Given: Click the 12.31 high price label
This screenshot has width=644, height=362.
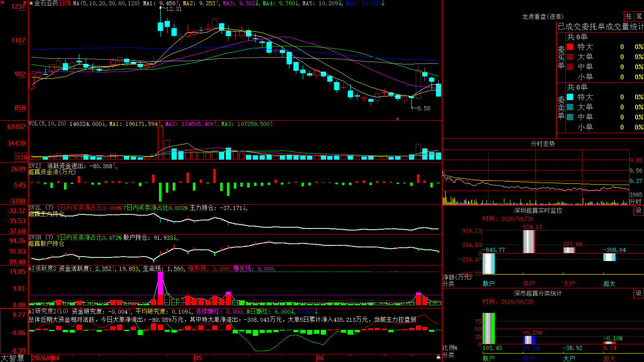Looking at the screenshot, I should coord(174,9).
